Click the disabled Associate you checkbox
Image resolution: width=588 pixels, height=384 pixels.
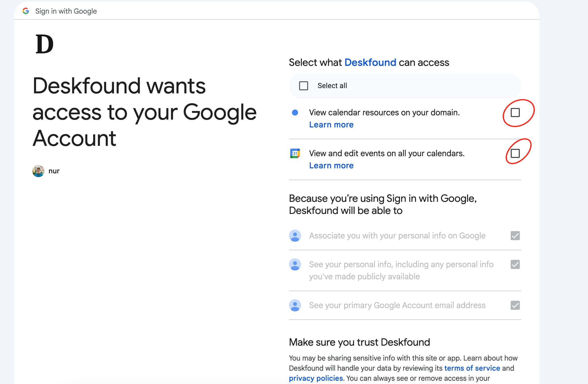coord(515,236)
